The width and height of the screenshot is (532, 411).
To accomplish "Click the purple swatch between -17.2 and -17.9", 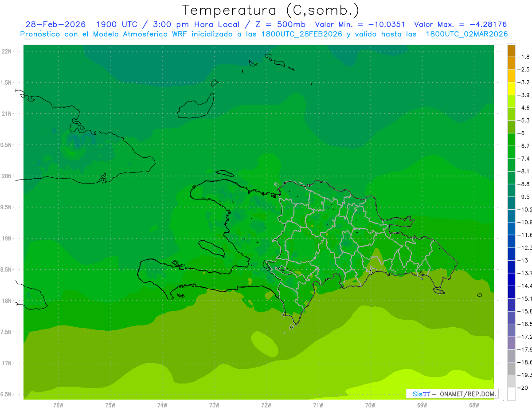I will click(511, 343).
